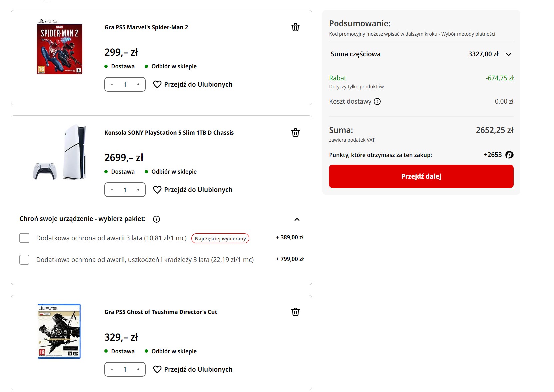Viewport: 554px width, 392px height.
Task: Click the Przejdź dalej button
Action: tap(421, 176)
